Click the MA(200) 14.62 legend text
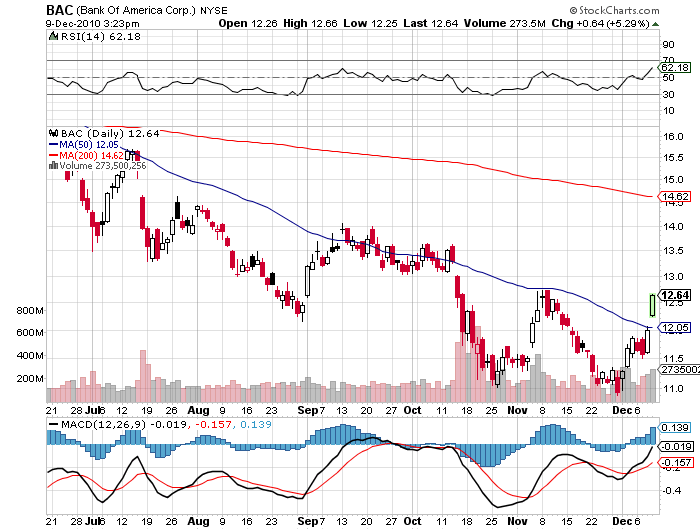The height and width of the screenshot is (530, 700). pos(91,155)
